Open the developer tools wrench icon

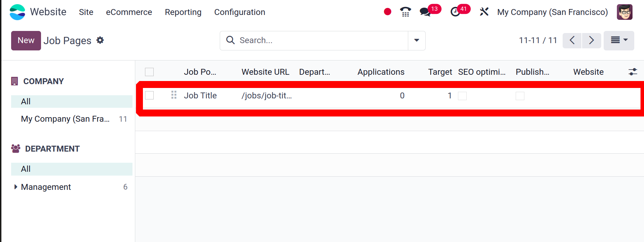coord(484,12)
